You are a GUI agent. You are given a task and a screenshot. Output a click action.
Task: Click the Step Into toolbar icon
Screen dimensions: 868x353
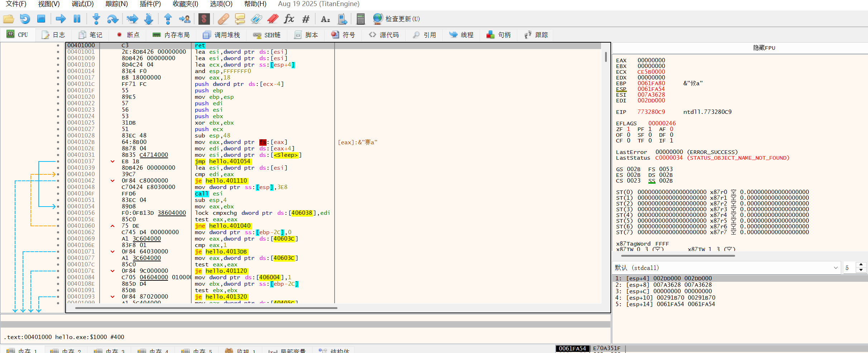96,19
